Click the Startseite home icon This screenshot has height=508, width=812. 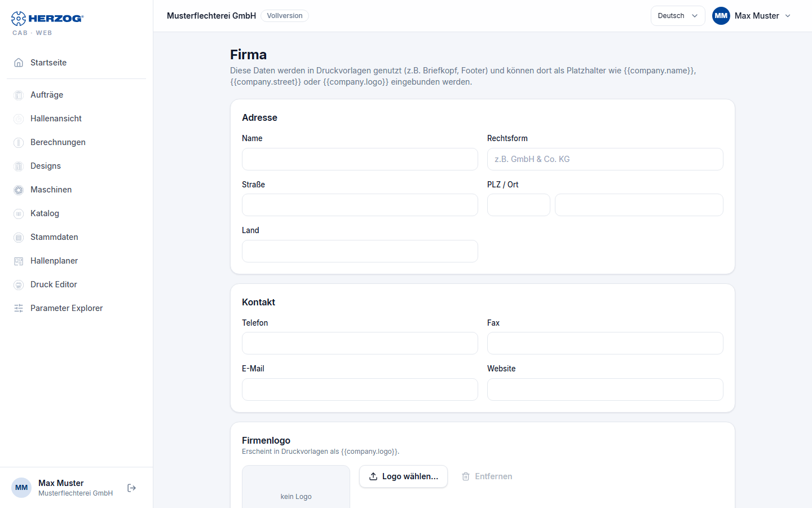(x=19, y=63)
